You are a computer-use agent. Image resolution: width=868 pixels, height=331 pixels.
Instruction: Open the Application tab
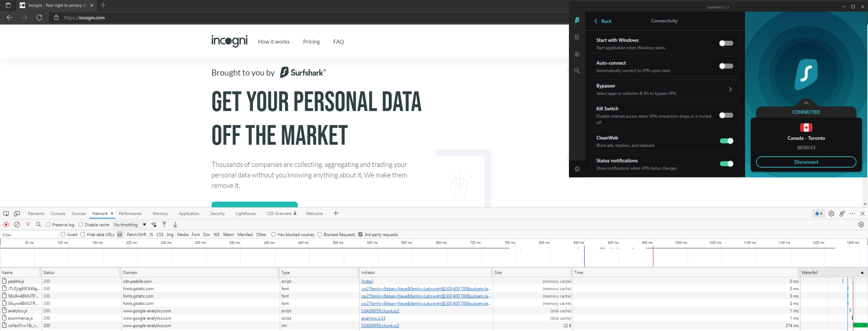(x=189, y=213)
